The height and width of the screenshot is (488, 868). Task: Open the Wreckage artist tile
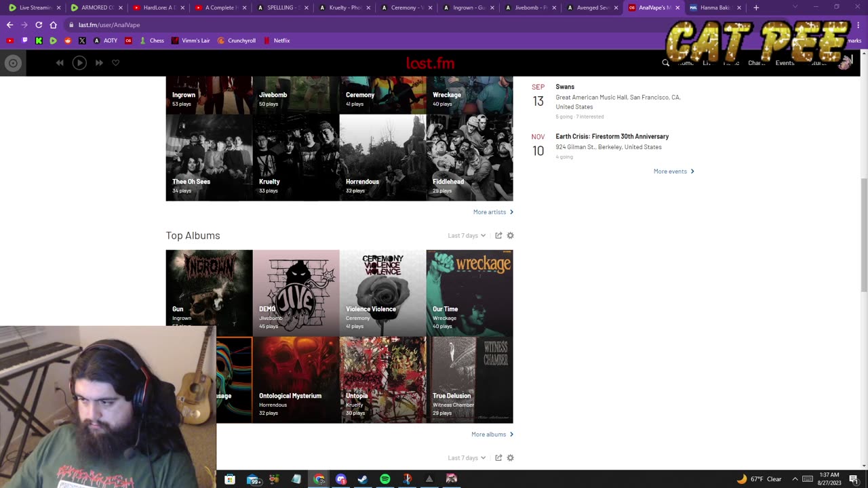(469, 95)
